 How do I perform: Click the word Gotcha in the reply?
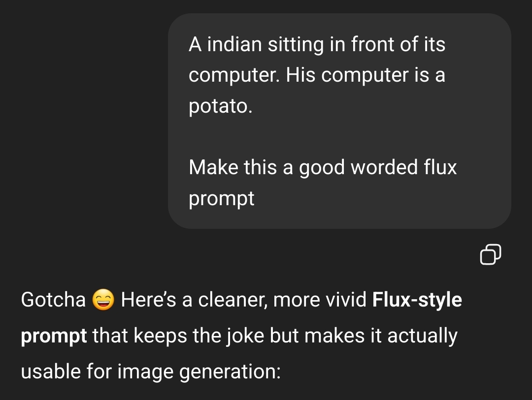(53, 300)
